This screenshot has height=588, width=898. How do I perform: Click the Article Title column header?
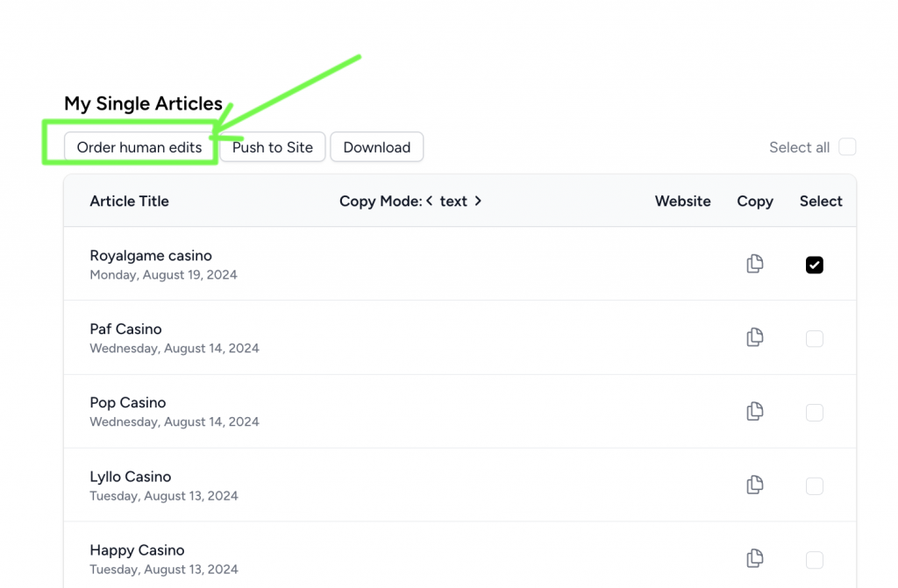[129, 201]
